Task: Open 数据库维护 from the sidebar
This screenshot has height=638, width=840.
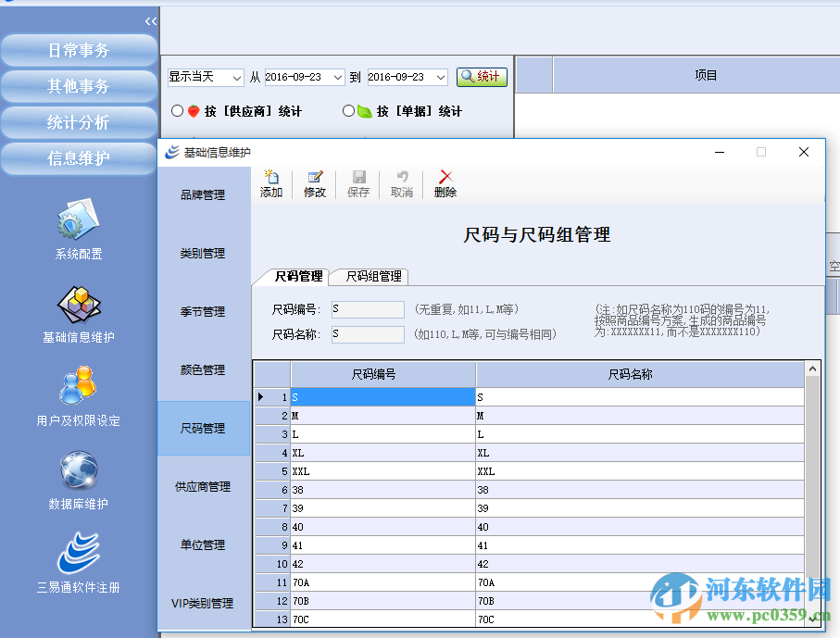Action: pyautogui.click(x=78, y=472)
